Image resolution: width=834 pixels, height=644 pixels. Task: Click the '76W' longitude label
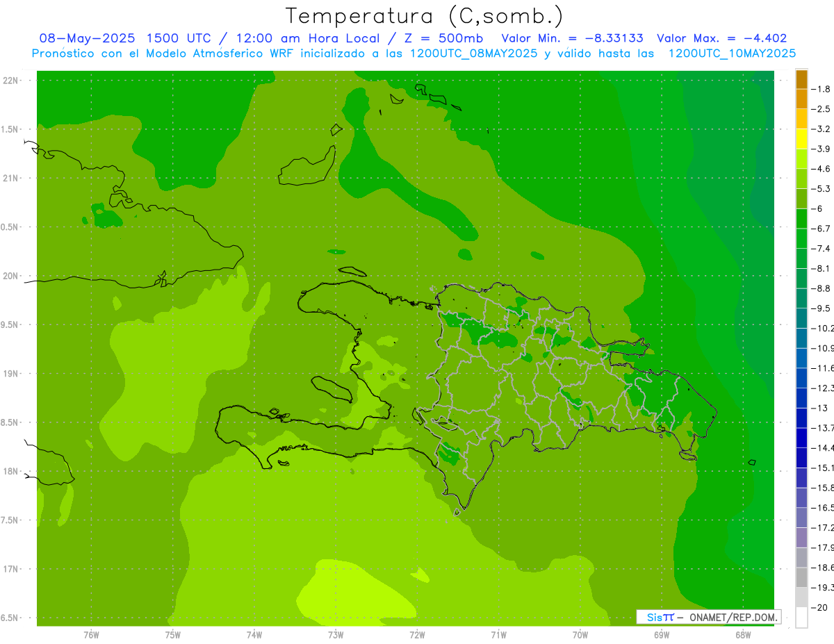[x=91, y=634]
